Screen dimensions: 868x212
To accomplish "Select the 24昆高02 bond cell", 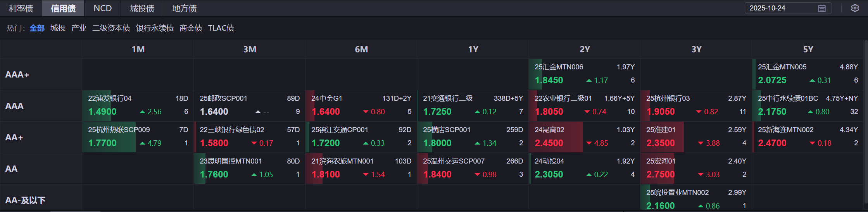I will tap(584, 137).
